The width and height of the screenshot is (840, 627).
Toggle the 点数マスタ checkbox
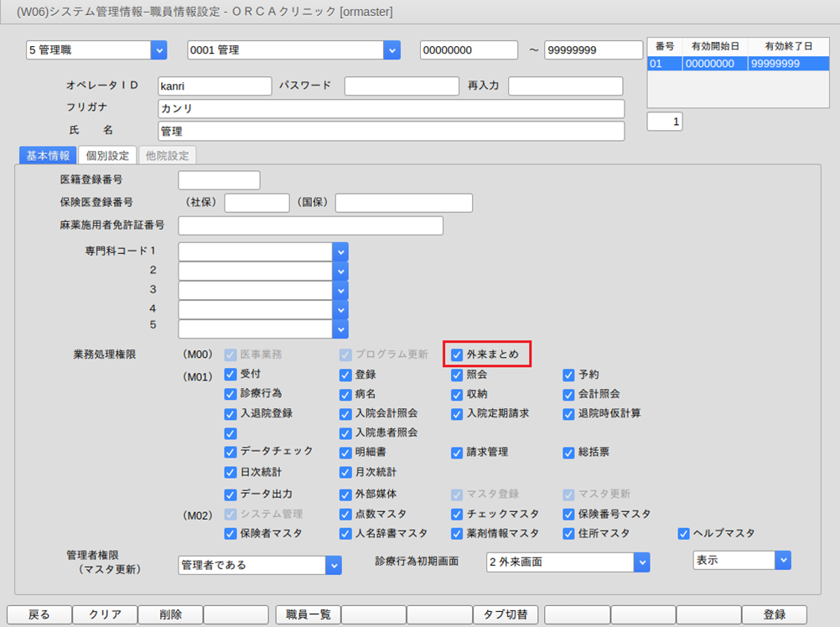[x=345, y=514]
